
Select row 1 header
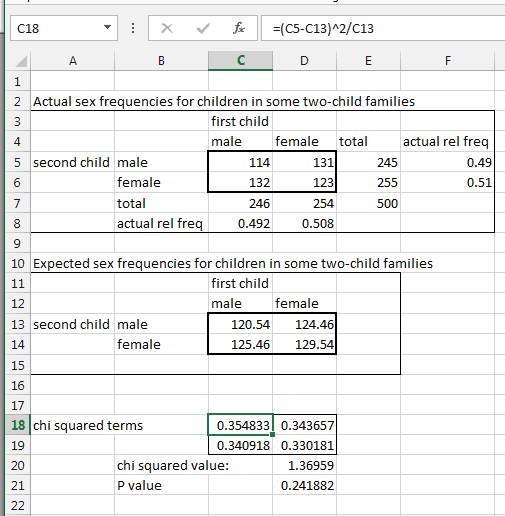point(18,81)
